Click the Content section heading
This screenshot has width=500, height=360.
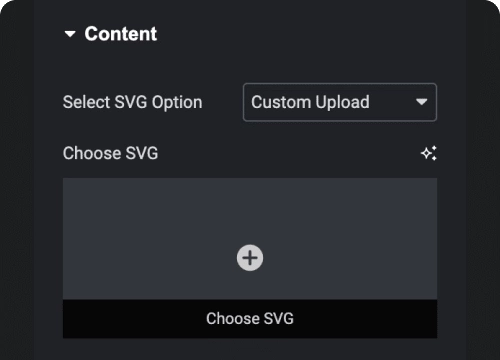111,34
